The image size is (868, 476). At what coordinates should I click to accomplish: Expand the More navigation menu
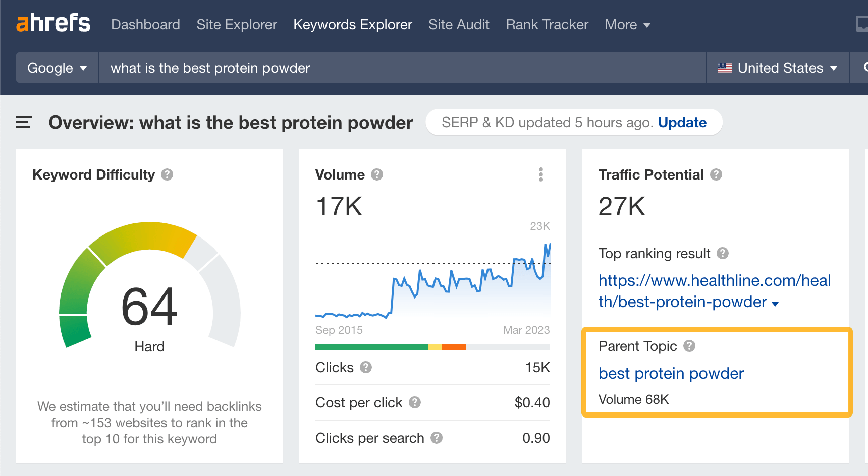click(627, 24)
